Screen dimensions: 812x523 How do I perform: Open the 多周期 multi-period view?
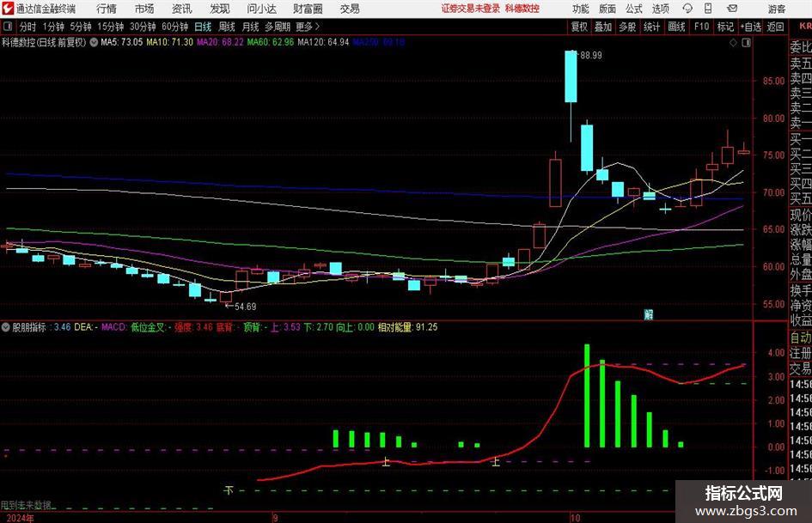tap(278, 27)
